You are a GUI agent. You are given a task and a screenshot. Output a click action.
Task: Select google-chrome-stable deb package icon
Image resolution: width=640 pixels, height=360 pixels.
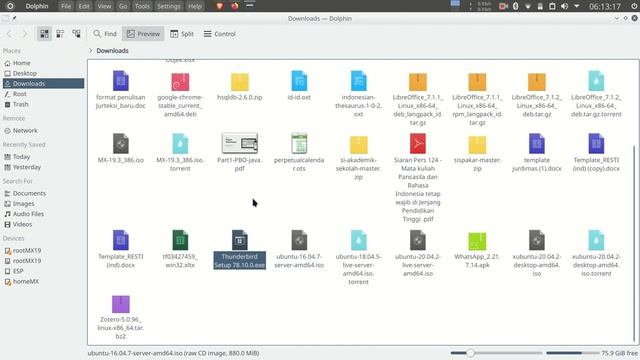tap(180, 82)
